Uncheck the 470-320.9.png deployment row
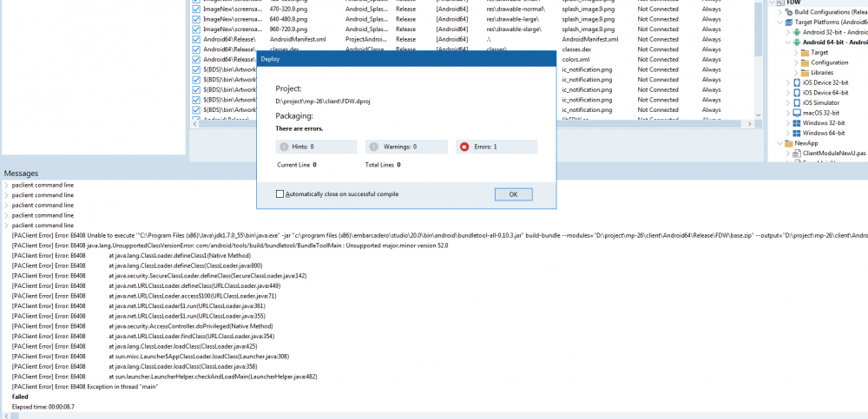 pyautogui.click(x=195, y=9)
